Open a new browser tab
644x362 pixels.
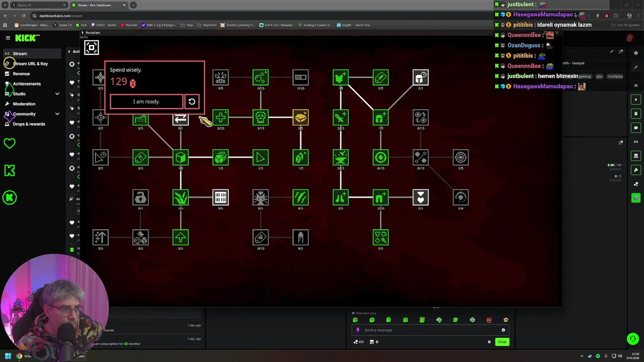click(x=133, y=5)
